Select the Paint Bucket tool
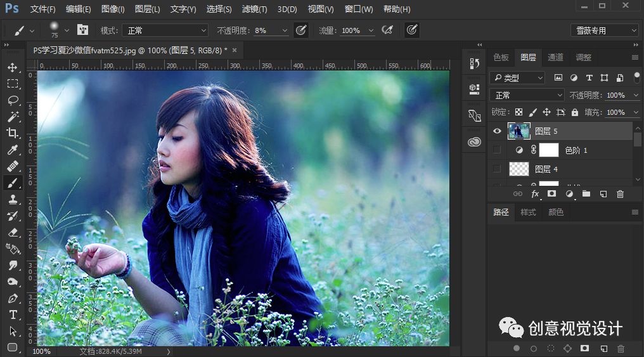644x357 pixels. tap(12, 249)
